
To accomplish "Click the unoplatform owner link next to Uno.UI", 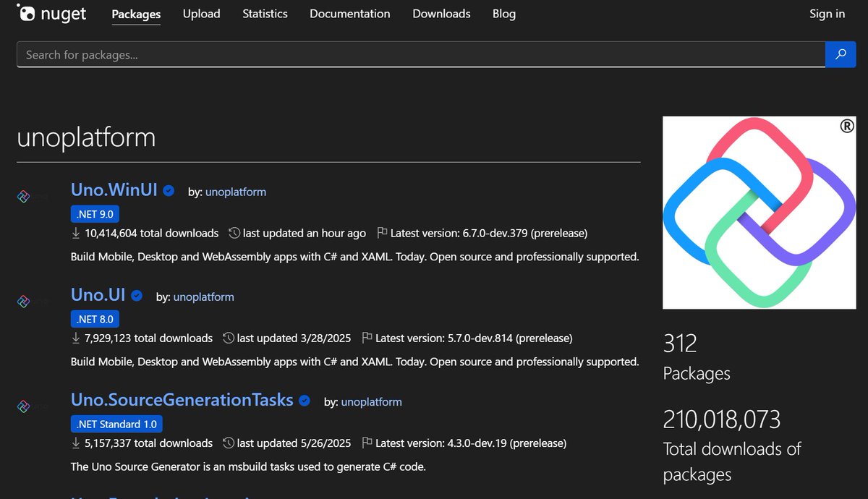I will [x=204, y=297].
